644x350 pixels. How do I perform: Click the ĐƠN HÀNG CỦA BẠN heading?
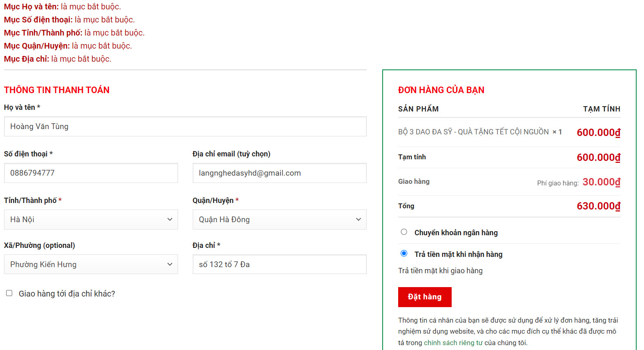[441, 90]
